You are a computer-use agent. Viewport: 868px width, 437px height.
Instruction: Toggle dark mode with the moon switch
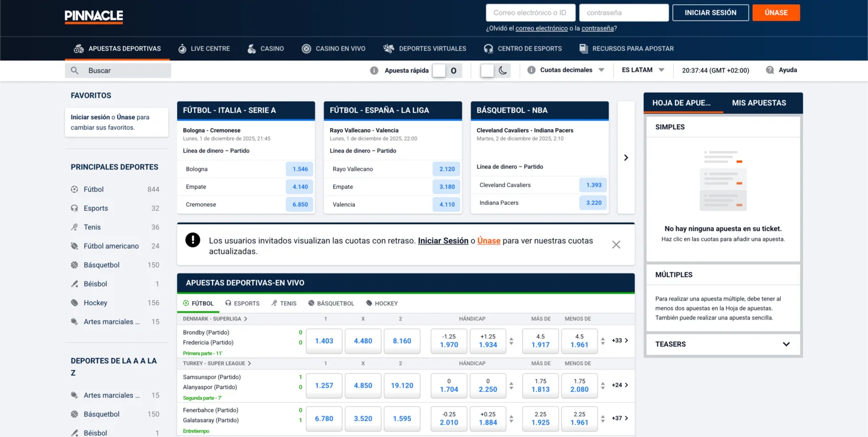pyautogui.click(x=495, y=70)
